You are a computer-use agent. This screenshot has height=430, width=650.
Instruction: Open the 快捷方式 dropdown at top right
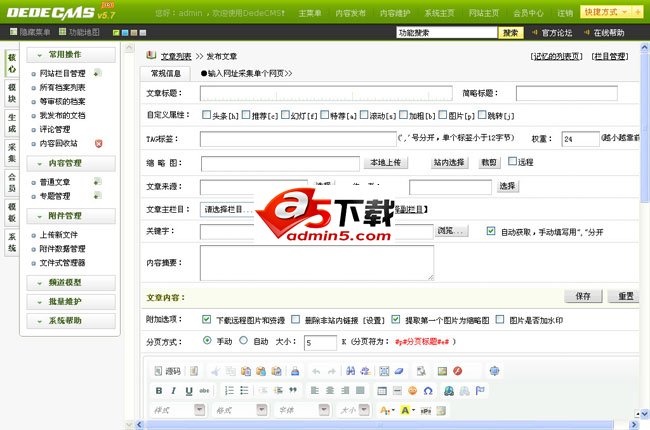click(606, 12)
